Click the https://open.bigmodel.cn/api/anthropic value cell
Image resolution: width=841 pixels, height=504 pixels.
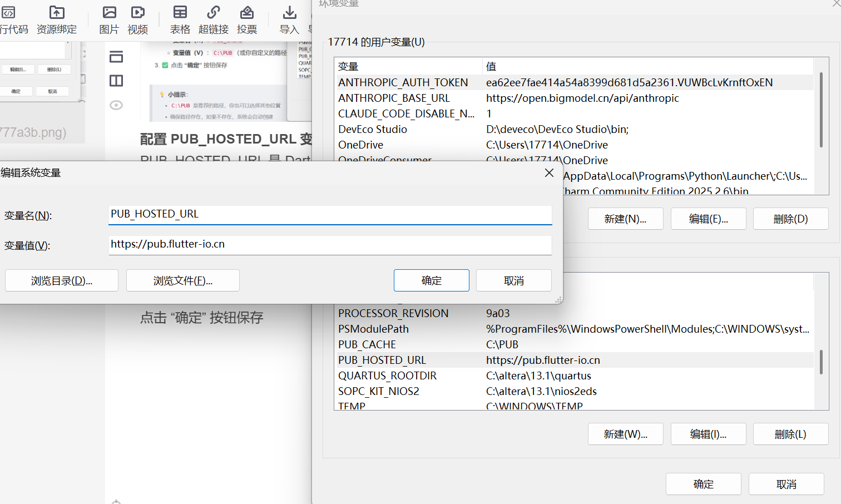pyautogui.click(x=582, y=98)
